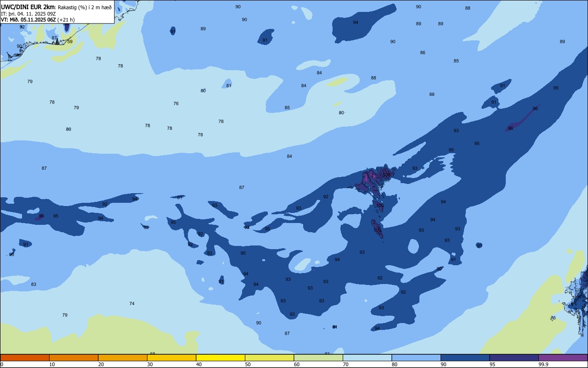Select the 80–90 medium blue legend swatch
The height and width of the screenshot is (368, 588).
[x=416, y=357]
